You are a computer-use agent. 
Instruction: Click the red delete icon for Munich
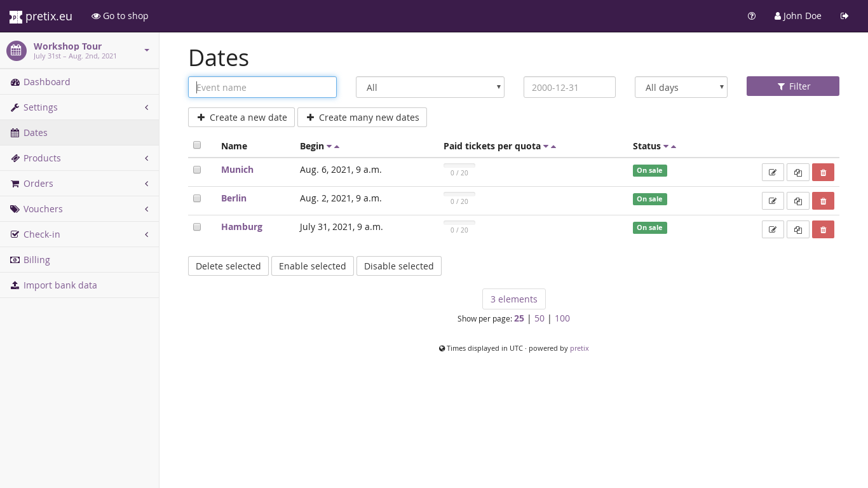823,172
